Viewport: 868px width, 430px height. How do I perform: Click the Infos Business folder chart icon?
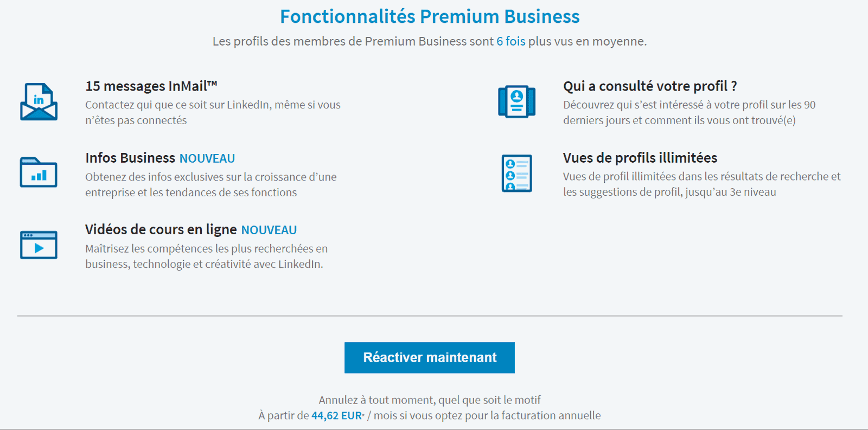click(39, 172)
